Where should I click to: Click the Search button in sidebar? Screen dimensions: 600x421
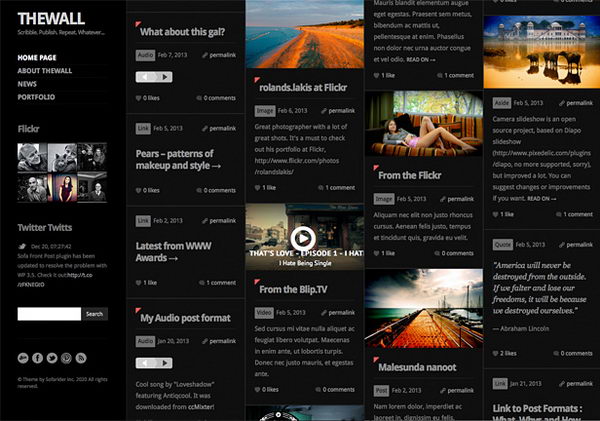(x=95, y=314)
